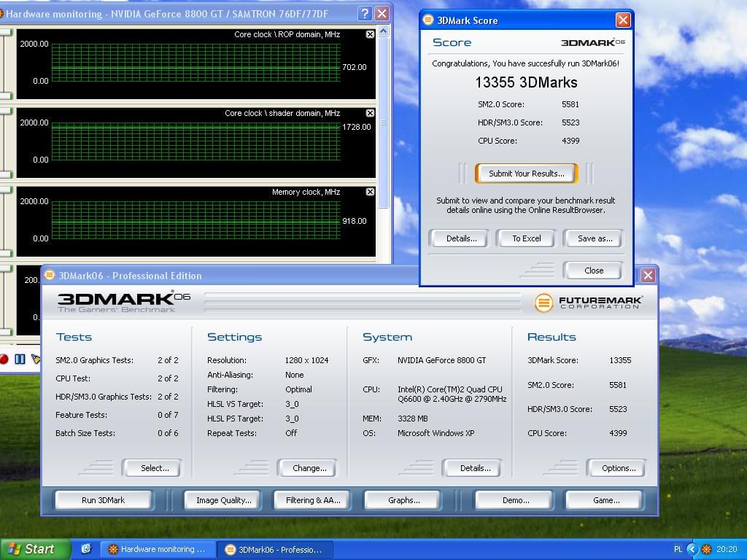Click the PL language indicator in the taskbar
This screenshot has width=747, height=560.
pos(678,549)
